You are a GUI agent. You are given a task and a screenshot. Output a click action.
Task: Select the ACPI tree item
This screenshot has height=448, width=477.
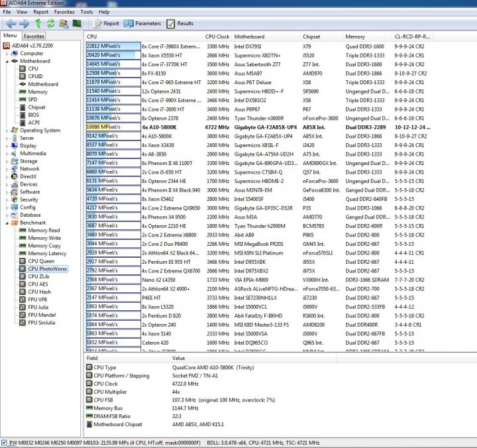pyautogui.click(x=34, y=123)
